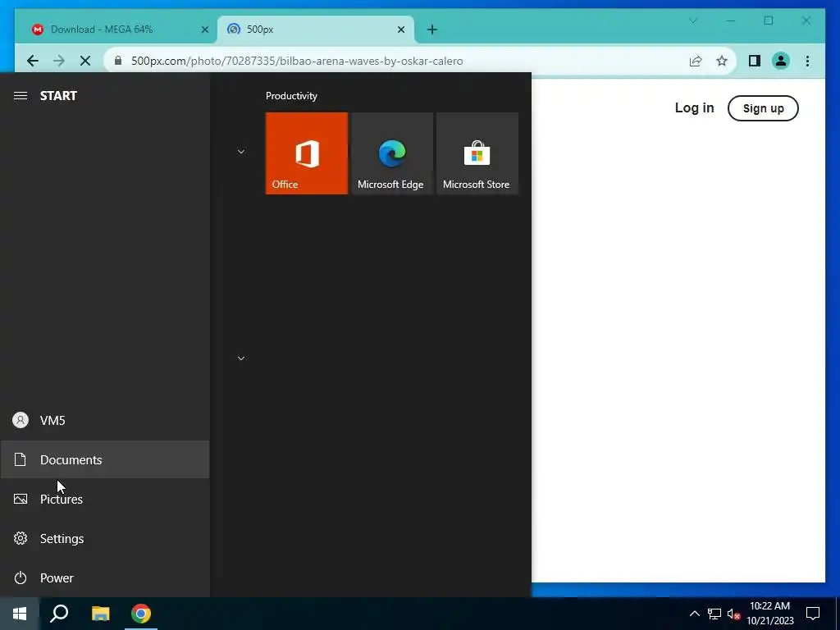Close the MEGA download tab
The height and width of the screenshot is (630, 840).
click(204, 30)
